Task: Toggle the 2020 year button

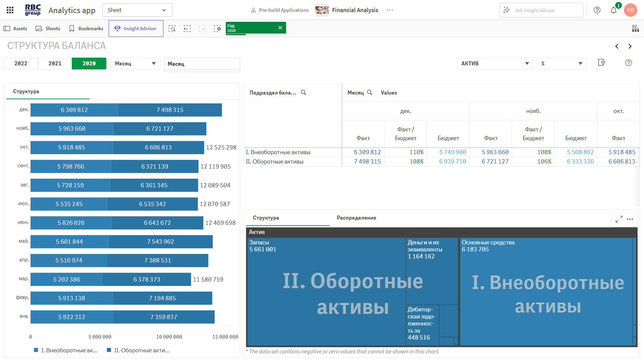Action: 89,63
